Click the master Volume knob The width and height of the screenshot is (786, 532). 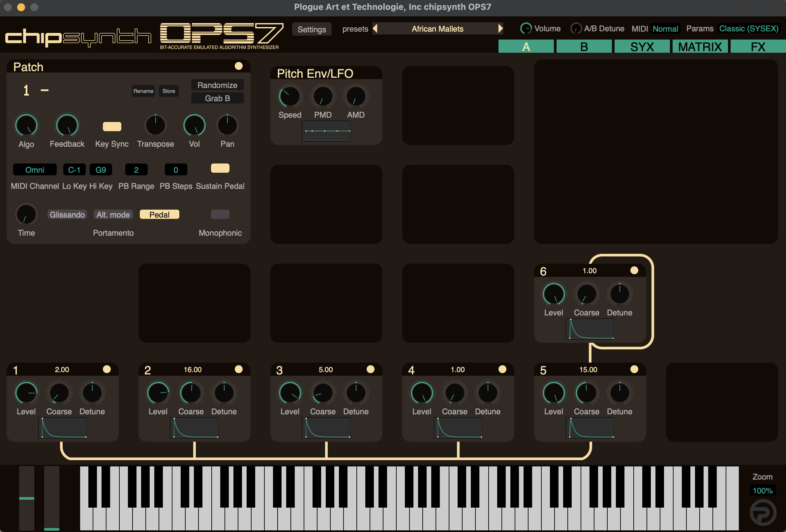coord(526,28)
